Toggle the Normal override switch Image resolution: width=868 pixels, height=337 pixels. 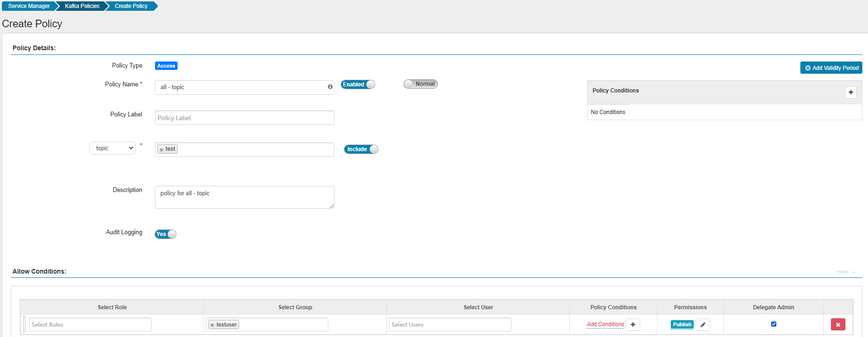click(420, 84)
